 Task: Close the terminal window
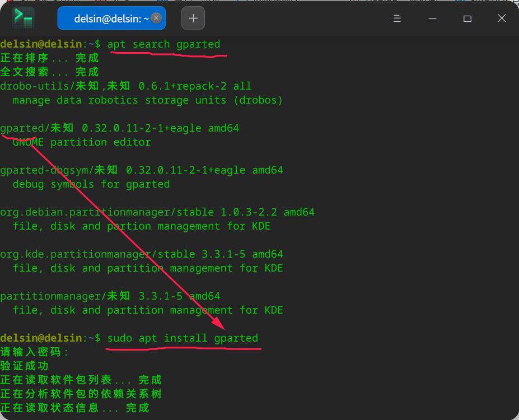pos(502,18)
